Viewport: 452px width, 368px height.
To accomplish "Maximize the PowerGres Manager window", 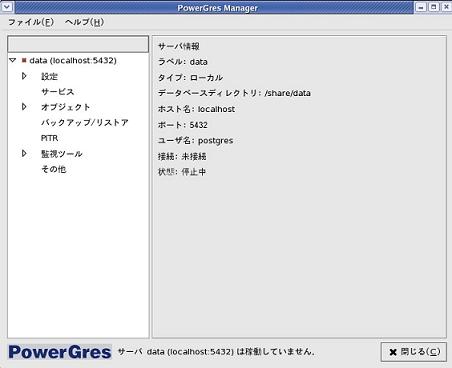I will 434,7.
